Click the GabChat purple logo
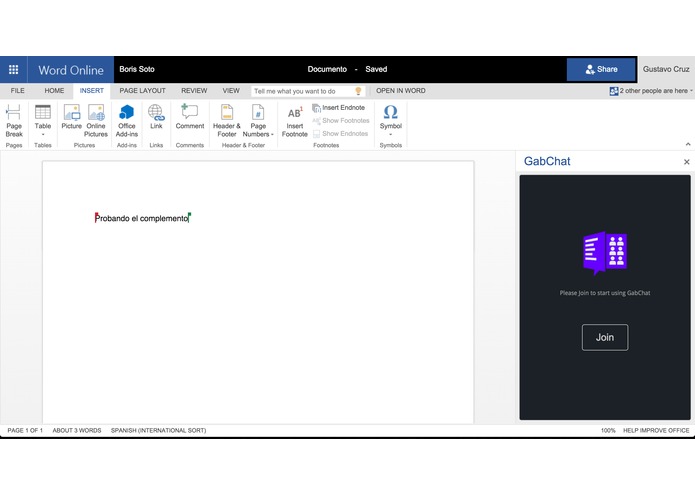695x494 pixels. click(605, 253)
